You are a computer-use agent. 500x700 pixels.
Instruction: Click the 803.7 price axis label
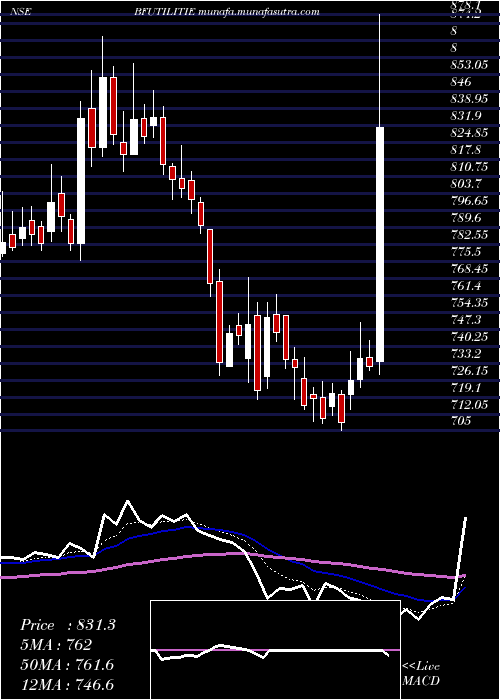point(465,183)
